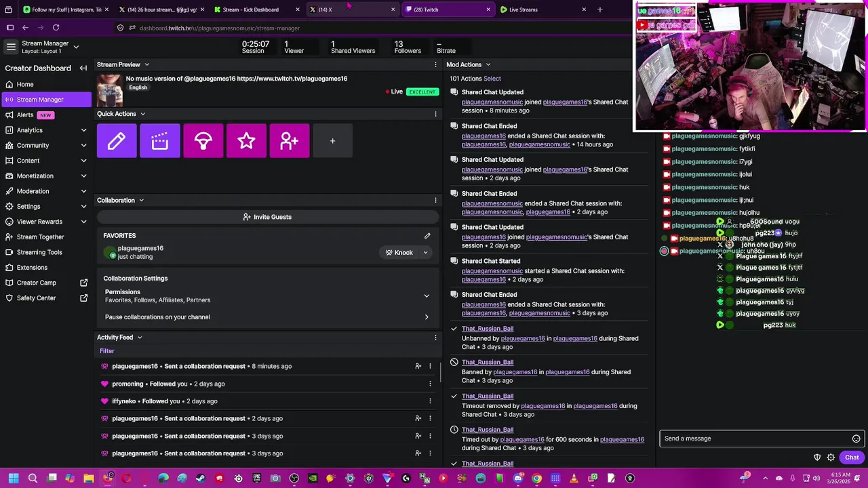The width and height of the screenshot is (868, 488).
Task: Open Stream Preview three-dot options
Action: point(435,64)
